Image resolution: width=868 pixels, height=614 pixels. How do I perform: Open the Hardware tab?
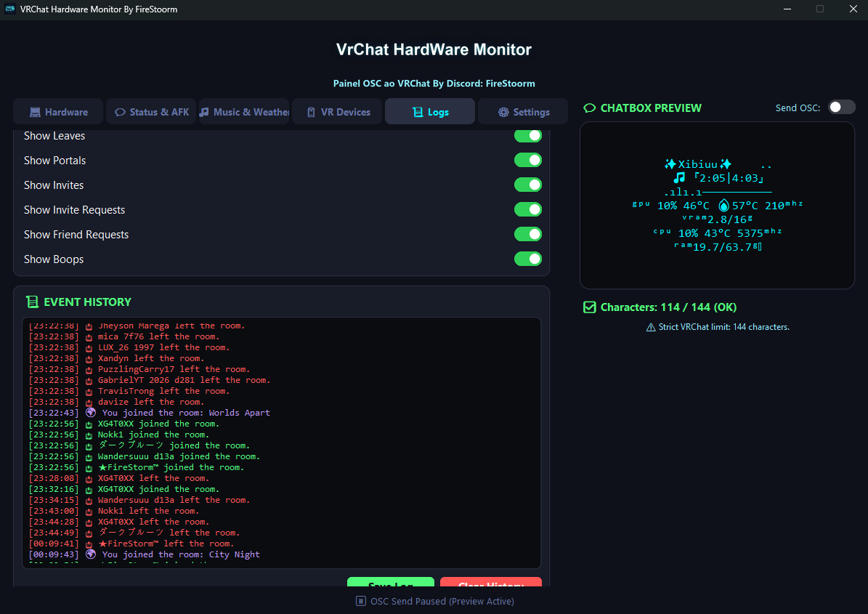point(58,112)
